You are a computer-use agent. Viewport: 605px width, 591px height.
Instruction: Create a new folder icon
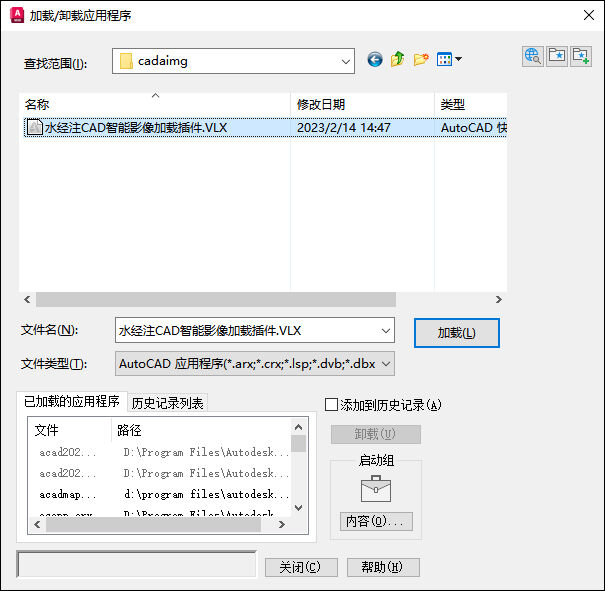[x=421, y=59]
